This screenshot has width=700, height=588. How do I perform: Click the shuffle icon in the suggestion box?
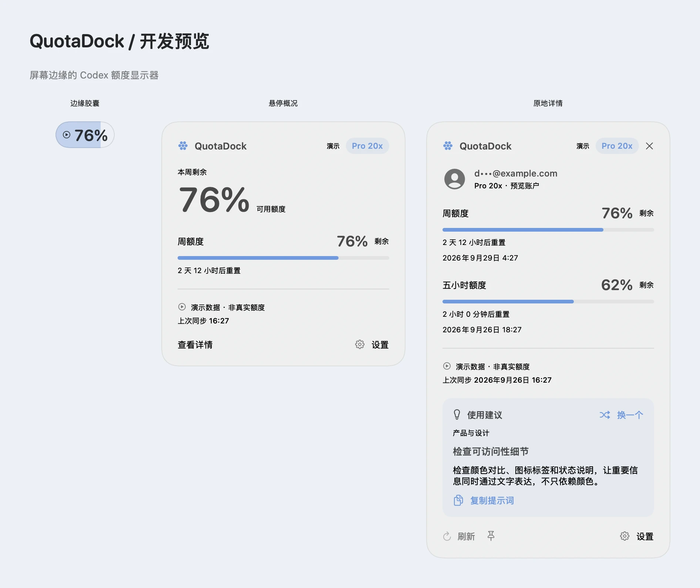605,415
